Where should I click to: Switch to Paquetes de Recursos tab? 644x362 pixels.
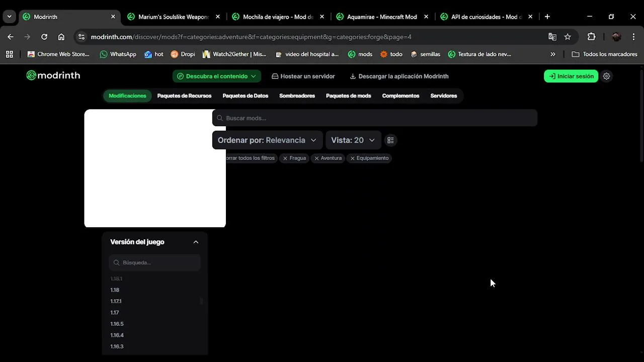pos(184,96)
